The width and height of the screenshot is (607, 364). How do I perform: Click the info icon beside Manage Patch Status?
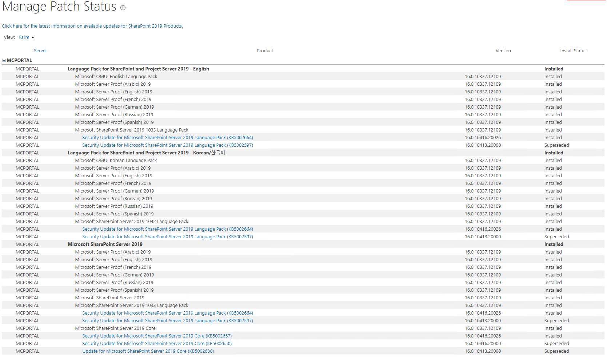[x=123, y=8]
